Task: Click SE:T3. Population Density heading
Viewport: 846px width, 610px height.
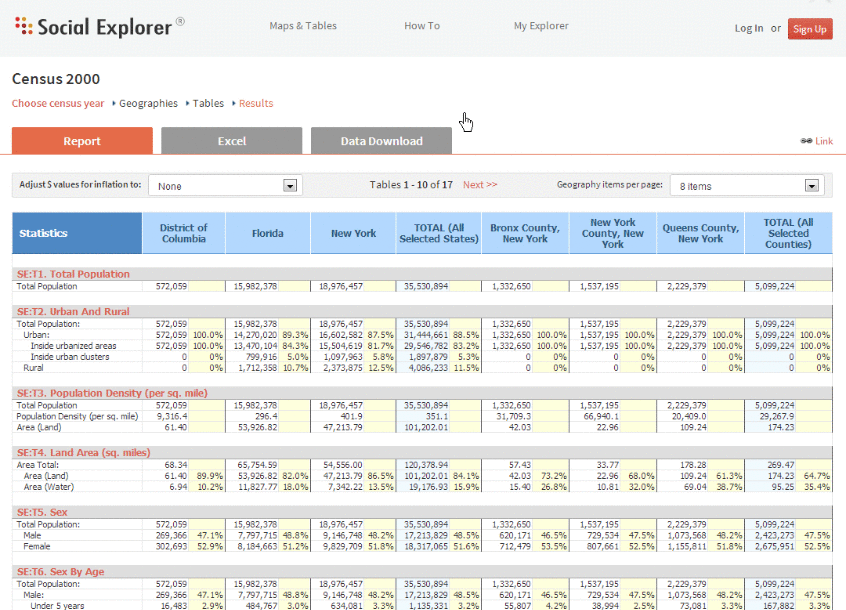Action: tap(112, 393)
